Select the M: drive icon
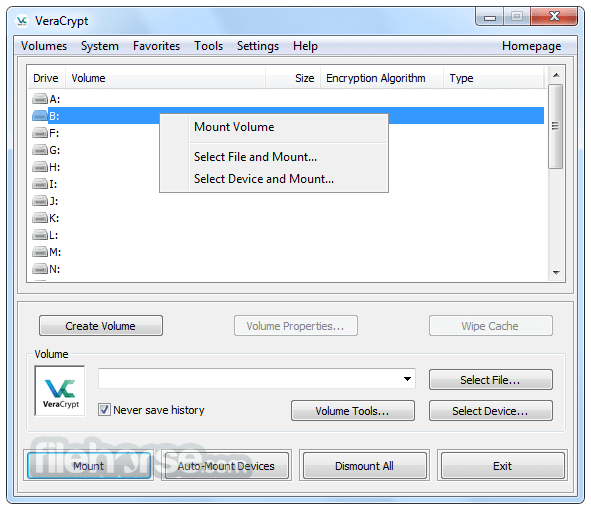591x509 pixels. click(40, 251)
